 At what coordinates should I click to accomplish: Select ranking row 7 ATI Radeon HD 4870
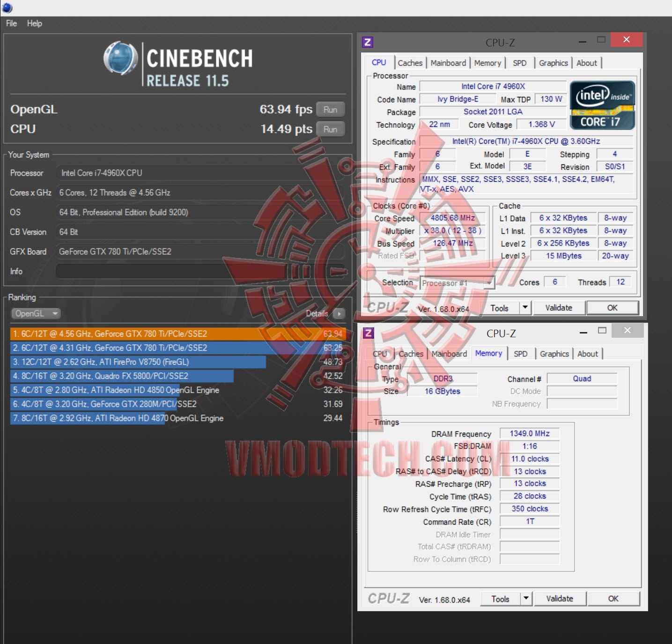tap(177, 418)
